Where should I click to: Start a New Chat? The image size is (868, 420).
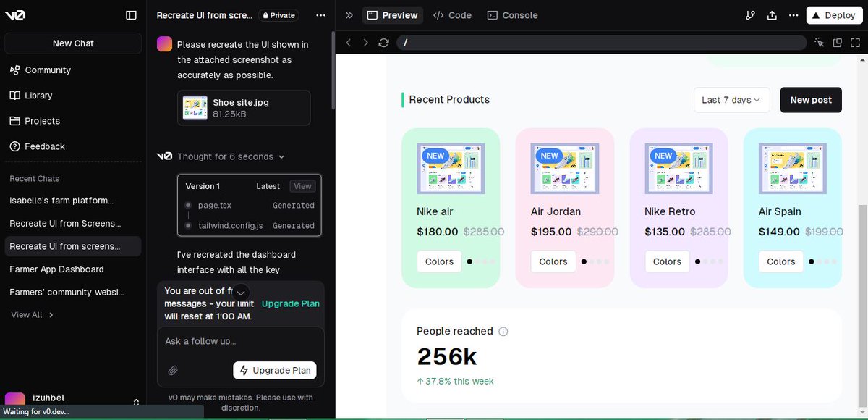[x=73, y=43]
